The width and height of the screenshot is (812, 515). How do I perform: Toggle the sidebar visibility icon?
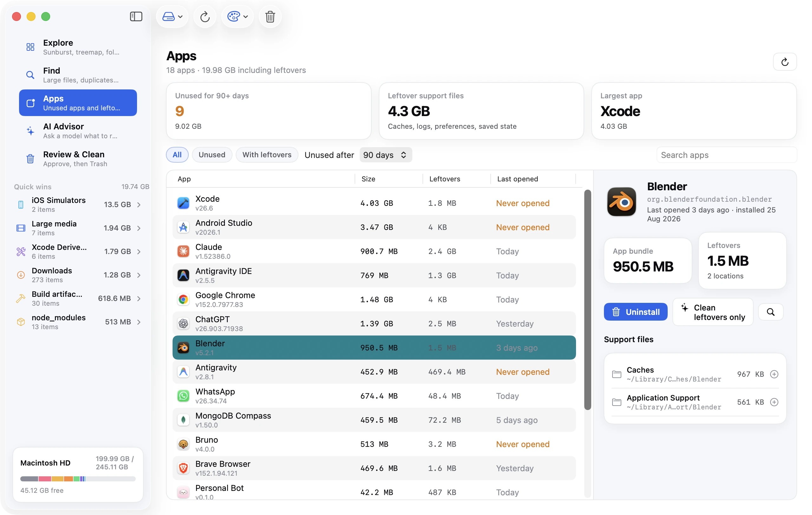click(x=136, y=16)
